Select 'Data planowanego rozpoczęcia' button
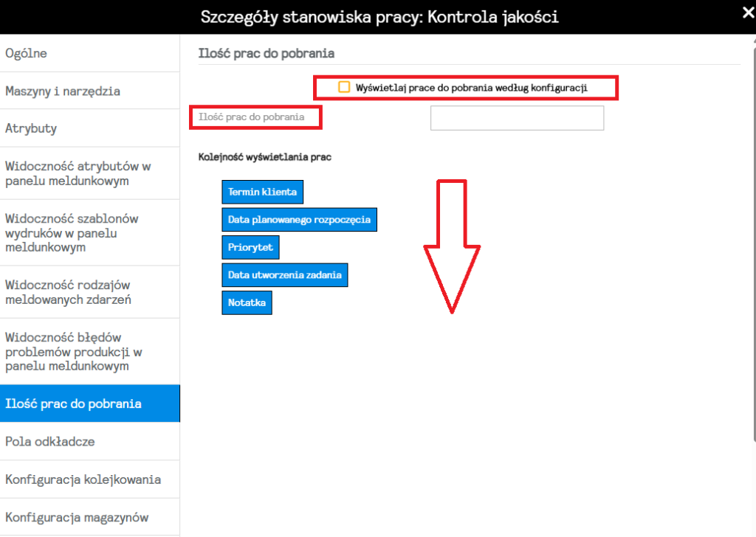Viewport: 756px width, 537px height. click(x=299, y=220)
